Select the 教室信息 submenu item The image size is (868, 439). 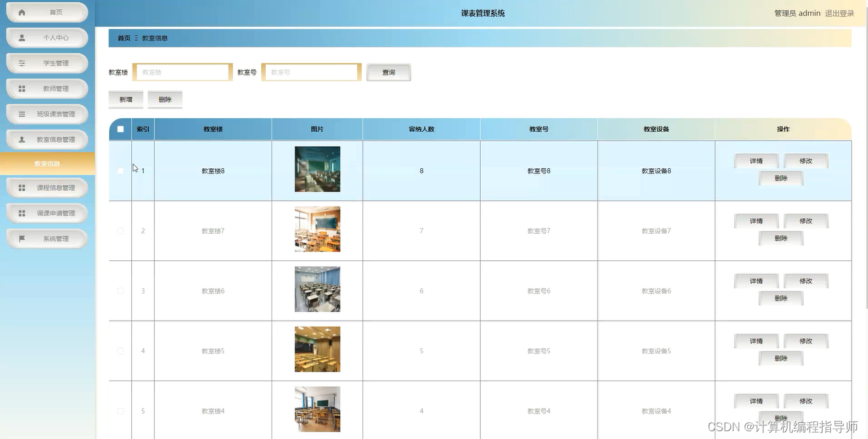[47, 164]
